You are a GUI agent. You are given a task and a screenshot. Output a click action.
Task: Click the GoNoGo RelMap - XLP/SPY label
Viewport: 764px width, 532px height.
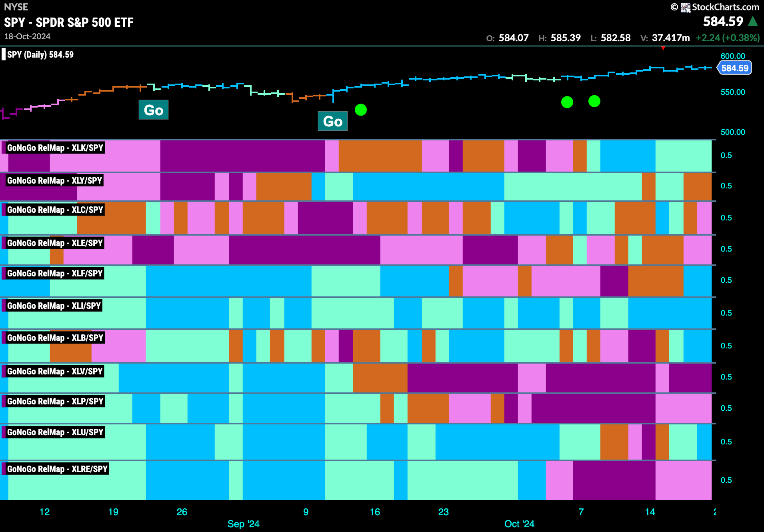pos(55,401)
